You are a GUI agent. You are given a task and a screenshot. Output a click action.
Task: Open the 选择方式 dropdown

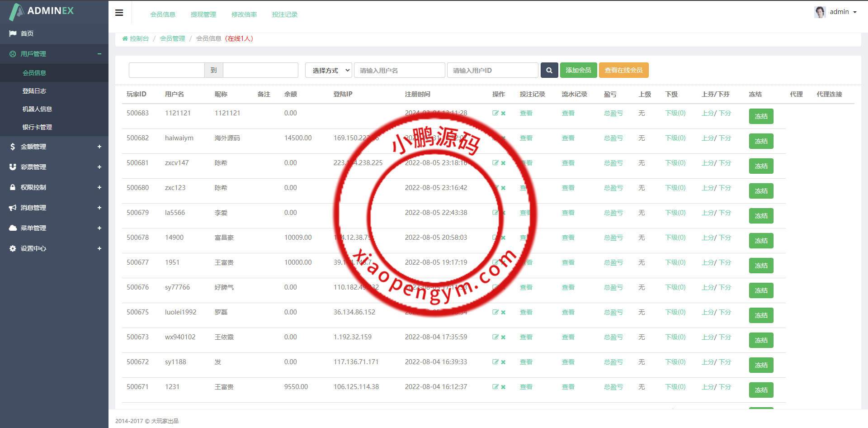coord(329,70)
